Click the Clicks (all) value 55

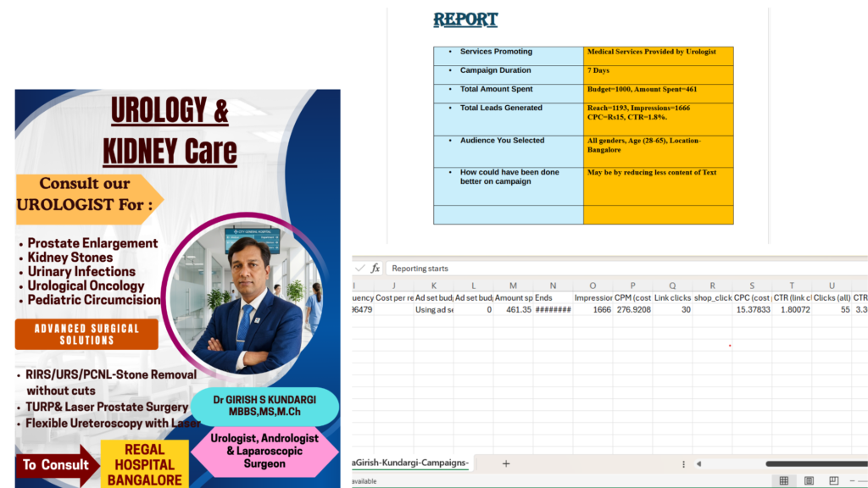pyautogui.click(x=832, y=310)
